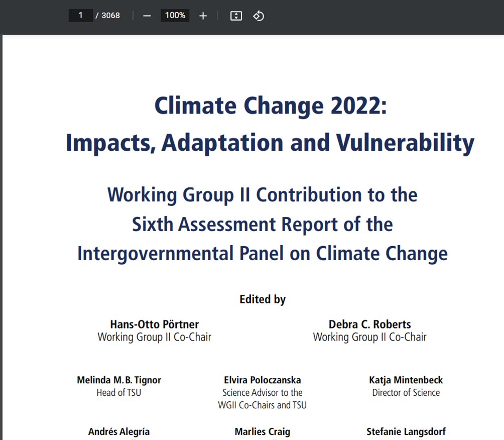Click the fit to page icon
This screenshot has width=504, height=440.
pos(236,16)
